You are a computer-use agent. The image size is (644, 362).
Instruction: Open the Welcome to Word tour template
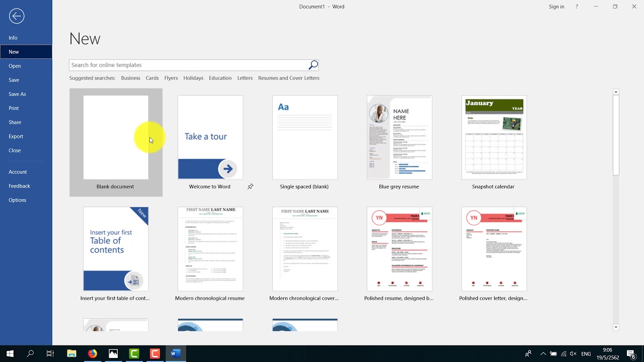pos(210,142)
